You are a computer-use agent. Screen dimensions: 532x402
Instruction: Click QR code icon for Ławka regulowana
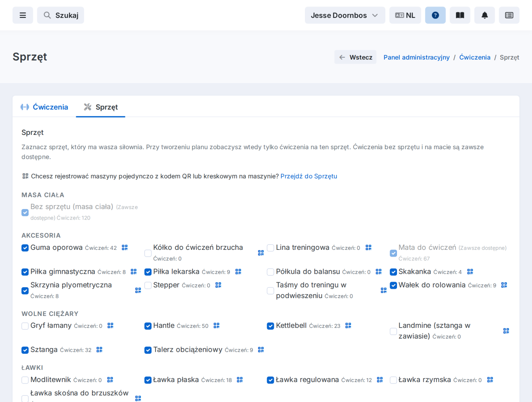pos(380,380)
